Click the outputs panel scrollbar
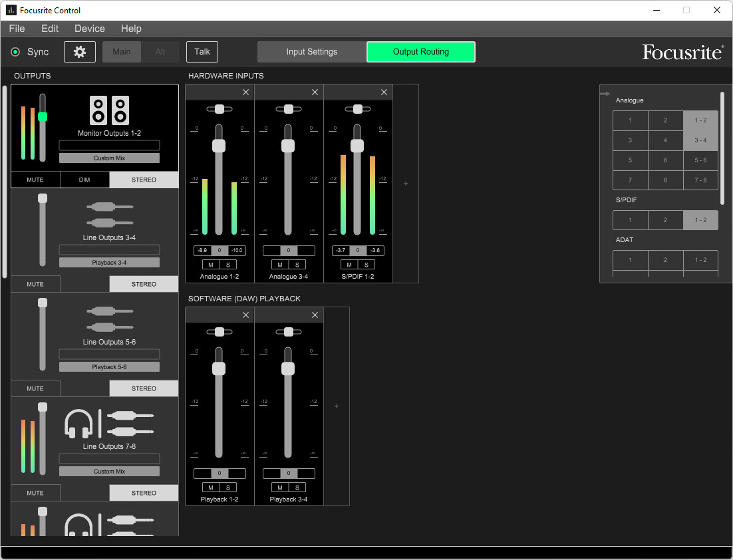This screenshot has height=560, width=733. 4,182
